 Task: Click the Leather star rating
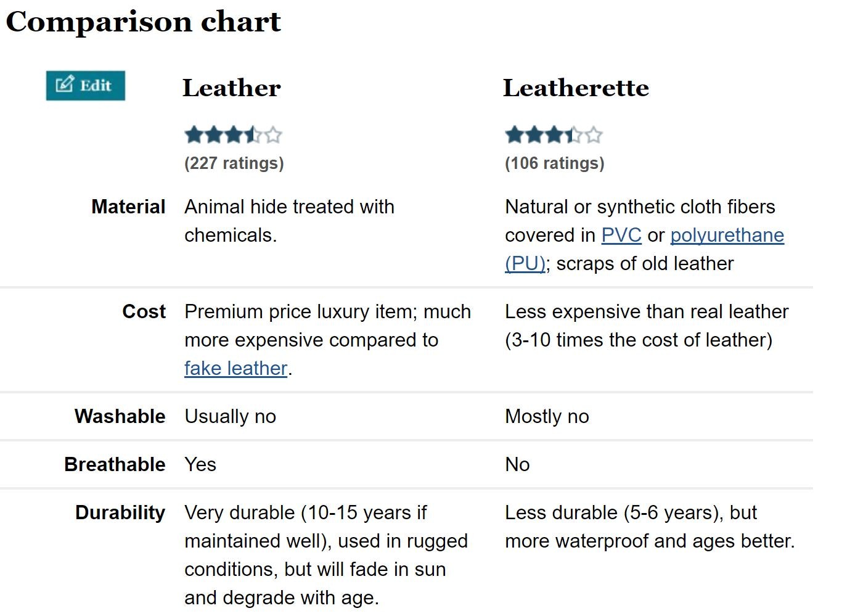(x=233, y=134)
